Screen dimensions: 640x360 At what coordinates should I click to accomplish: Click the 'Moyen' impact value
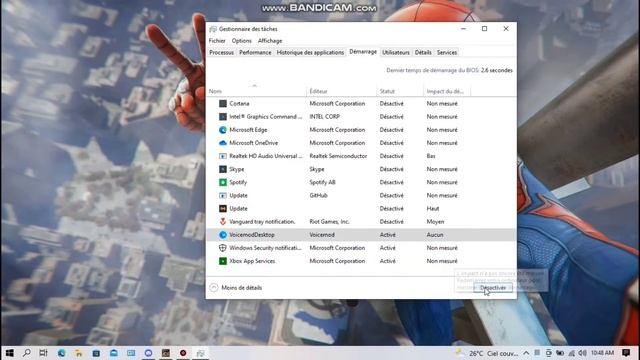coord(436,222)
